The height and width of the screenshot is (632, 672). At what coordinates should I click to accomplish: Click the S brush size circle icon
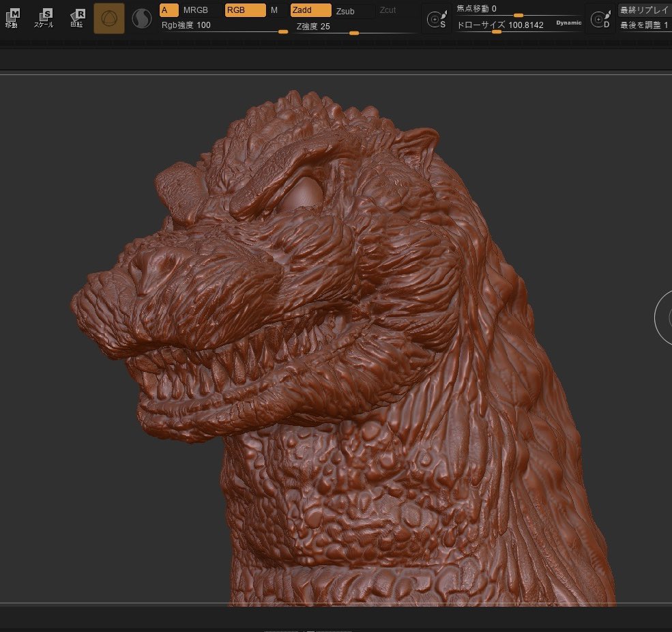coord(436,19)
